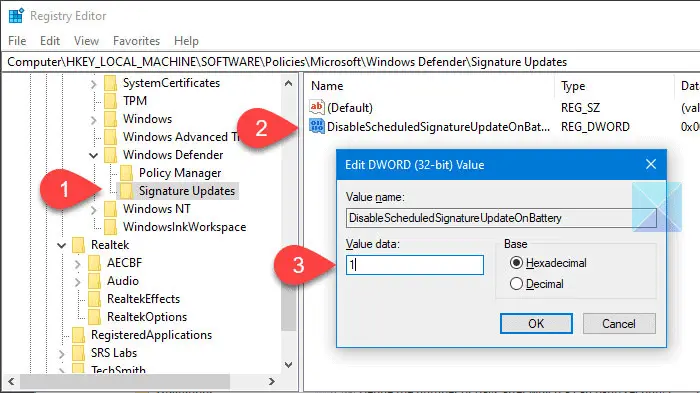Select the DisableScheduledSignatureUpdateOnBat... value name
Image resolution: width=700 pixels, height=393 pixels.
tap(438, 127)
